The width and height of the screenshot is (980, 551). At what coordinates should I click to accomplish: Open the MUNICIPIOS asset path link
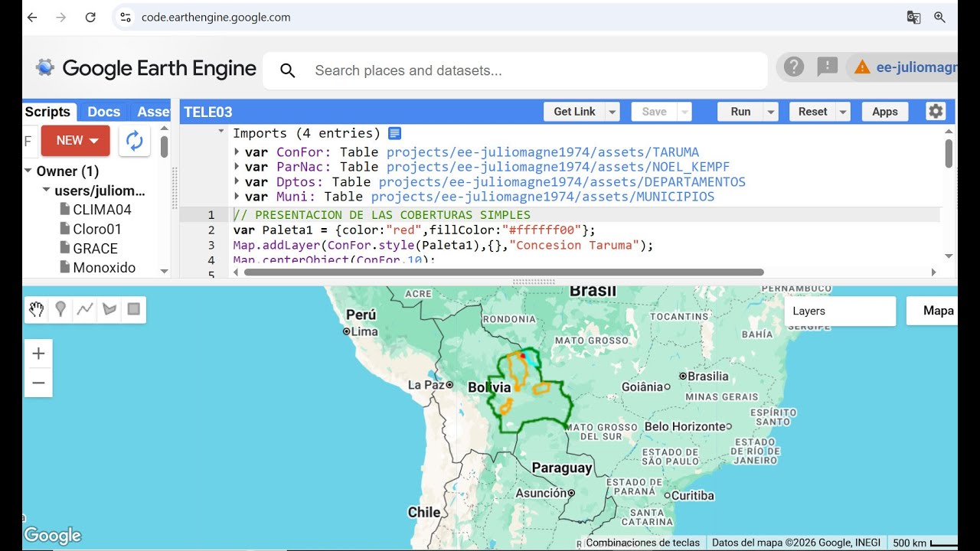pyautogui.click(x=543, y=197)
